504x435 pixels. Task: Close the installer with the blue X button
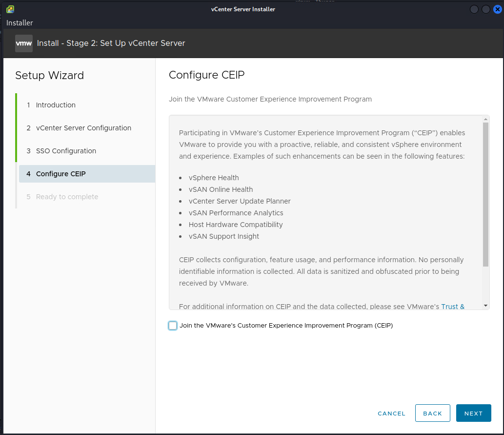pyautogui.click(x=497, y=9)
